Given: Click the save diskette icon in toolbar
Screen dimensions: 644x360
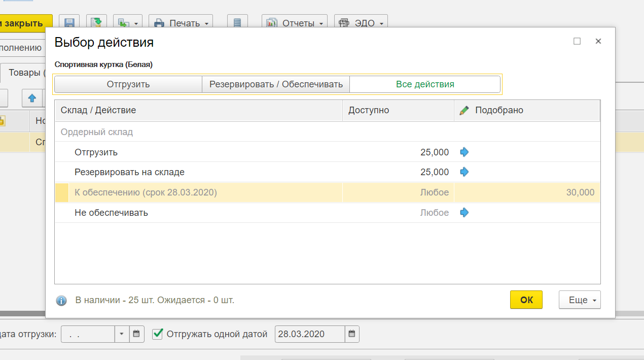Looking at the screenshot, I should point(69,23).
